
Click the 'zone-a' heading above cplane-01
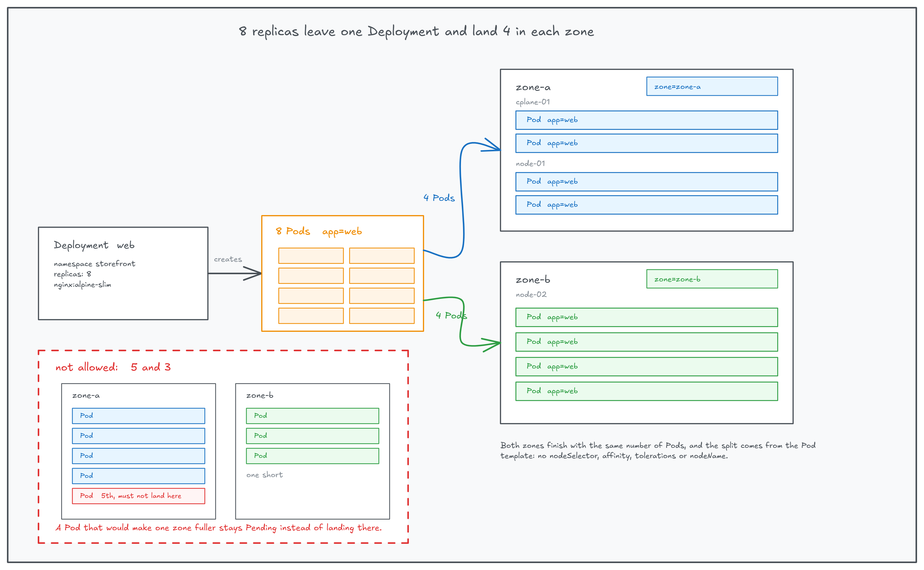[533, 88]
